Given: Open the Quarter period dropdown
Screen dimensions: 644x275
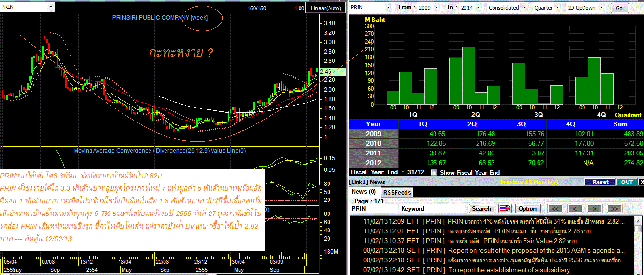Looking at the screenshot, I should click(x=558, y=8).
